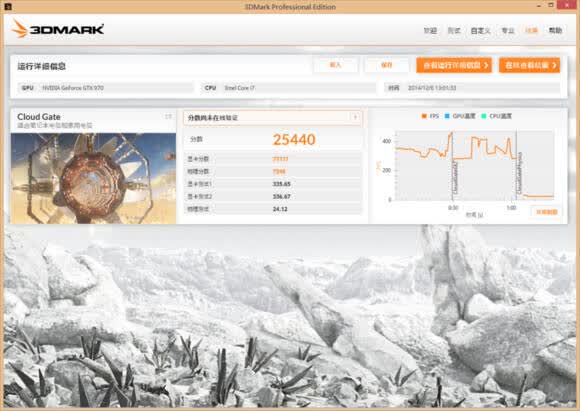Click the Cloud Gate preview thumbnail

(x=93, y=178)
